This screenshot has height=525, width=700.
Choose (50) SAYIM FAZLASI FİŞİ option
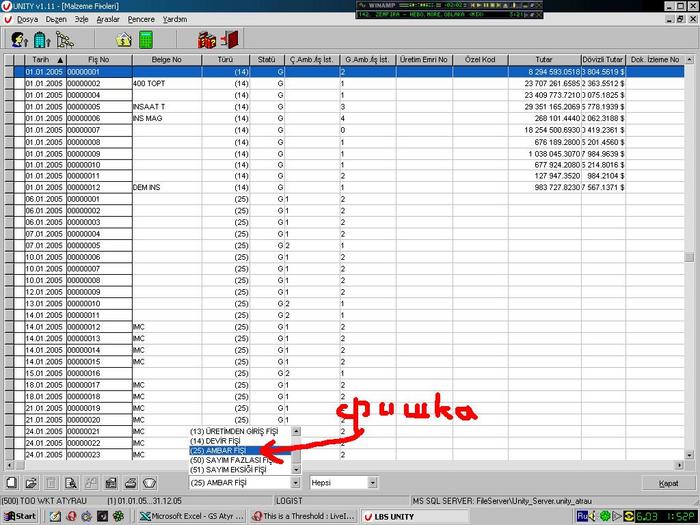click(x=229, y=459)
